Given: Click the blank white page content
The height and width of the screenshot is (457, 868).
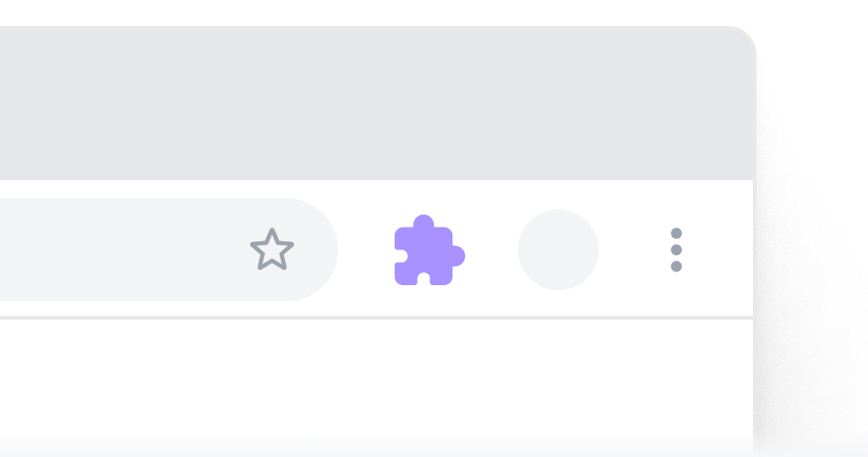Looking at the screenshot, I should pos(376,388).
